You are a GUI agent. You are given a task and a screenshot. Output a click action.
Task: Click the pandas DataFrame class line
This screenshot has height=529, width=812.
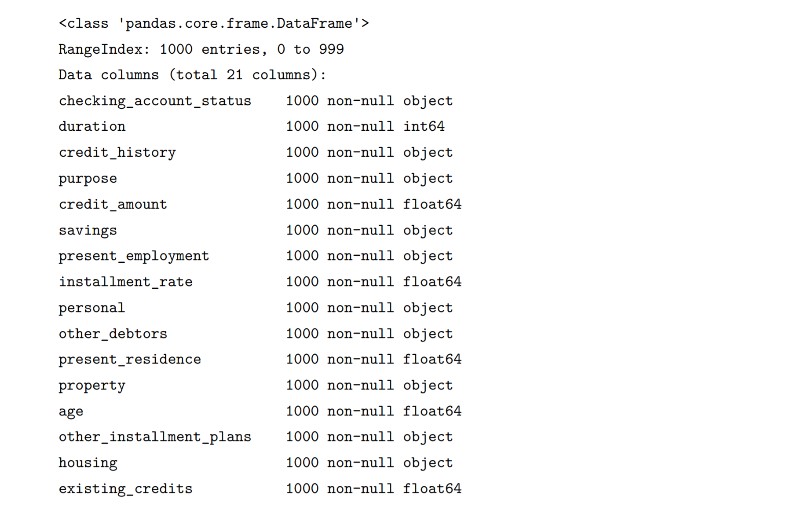(x=214, y=23)
